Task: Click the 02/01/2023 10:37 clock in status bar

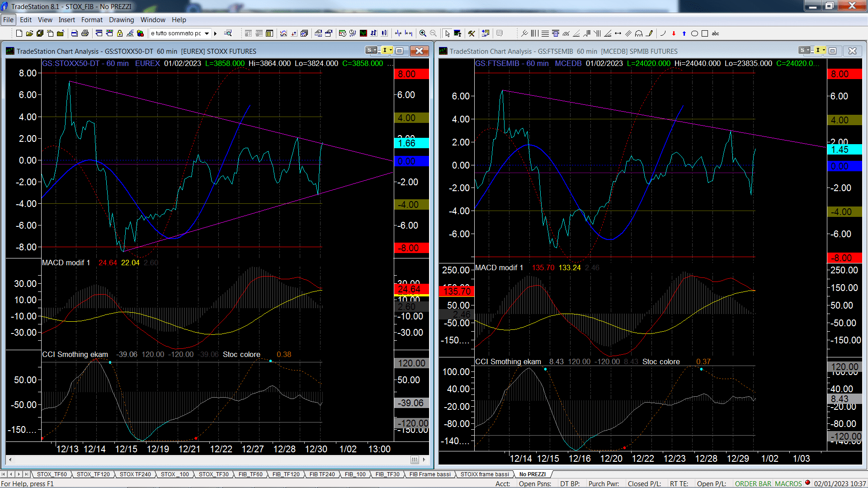Action: click(840, 483)
